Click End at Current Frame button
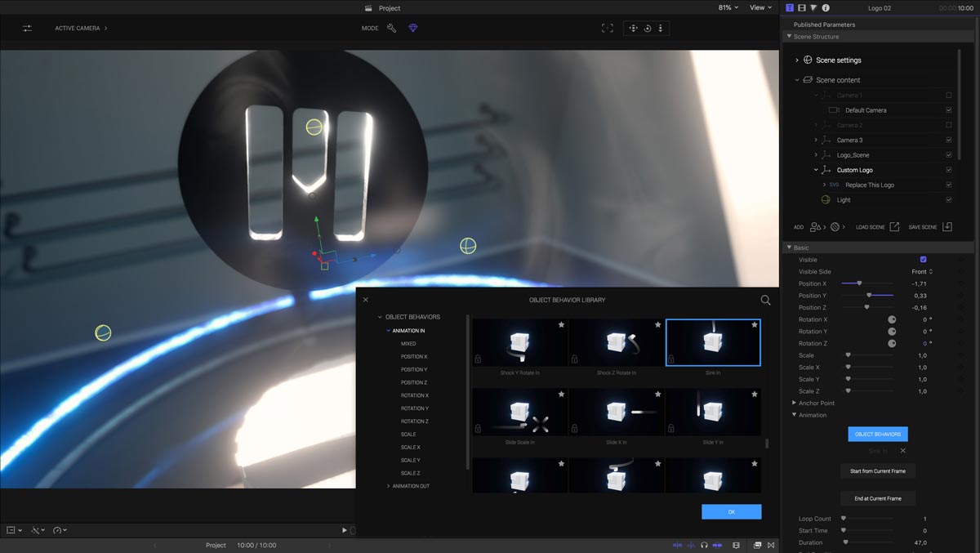This screenshot has width=980, height=553. [878, 498]
